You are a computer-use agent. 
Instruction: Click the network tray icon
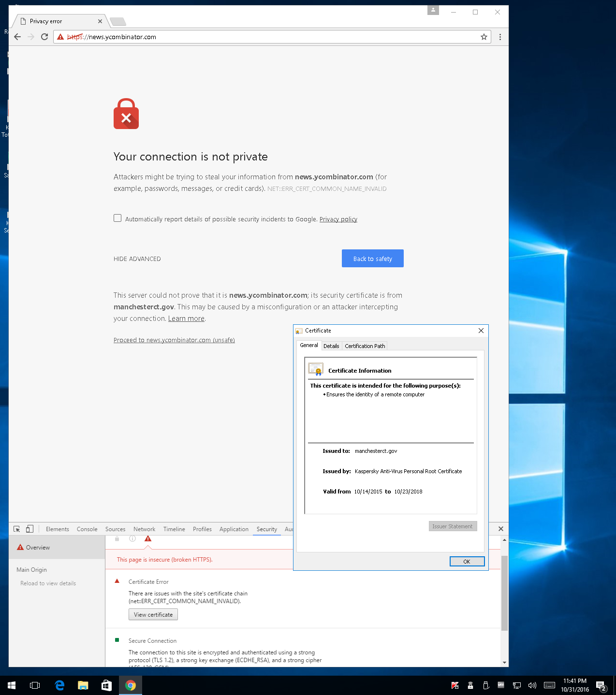(x=517, y=685)
